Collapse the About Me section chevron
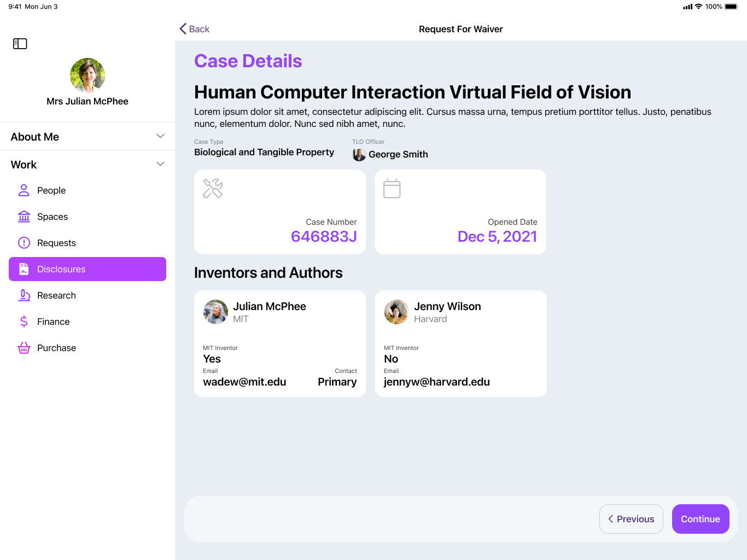747x560 pixels. (160, 136)
